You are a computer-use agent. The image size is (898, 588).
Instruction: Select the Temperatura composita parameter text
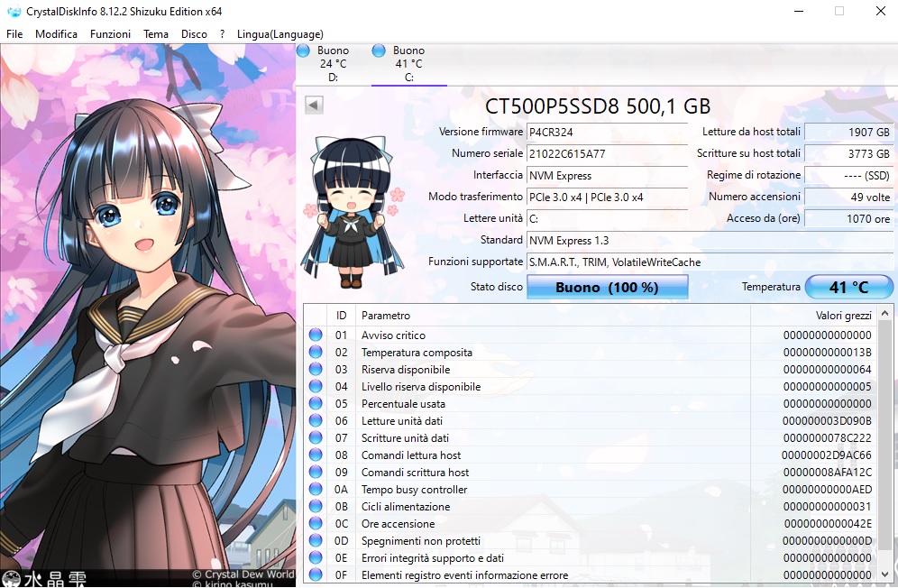(417, 353)
